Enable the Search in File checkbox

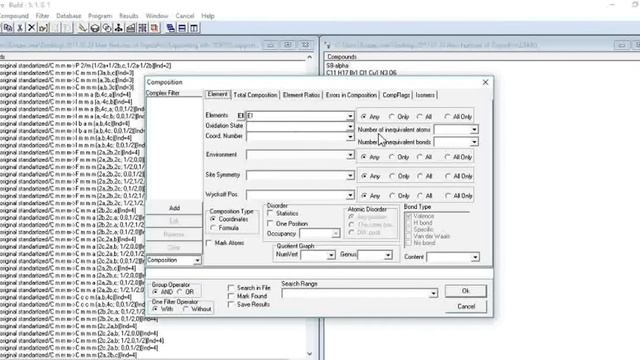click(231, 288)
